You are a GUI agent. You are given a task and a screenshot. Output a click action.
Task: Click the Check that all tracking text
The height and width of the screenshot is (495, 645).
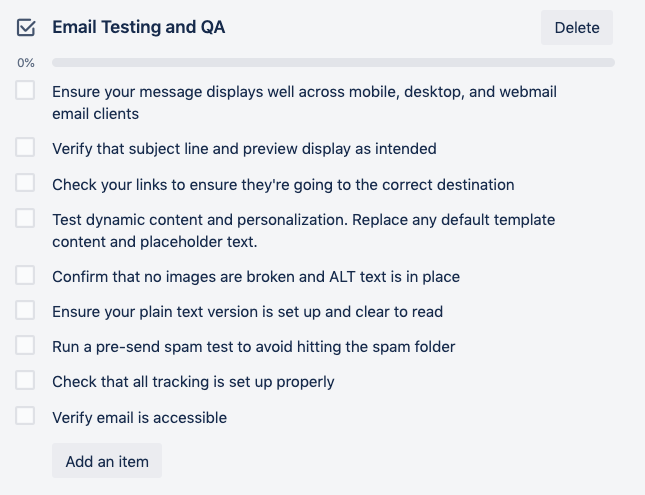click(193, 382)
